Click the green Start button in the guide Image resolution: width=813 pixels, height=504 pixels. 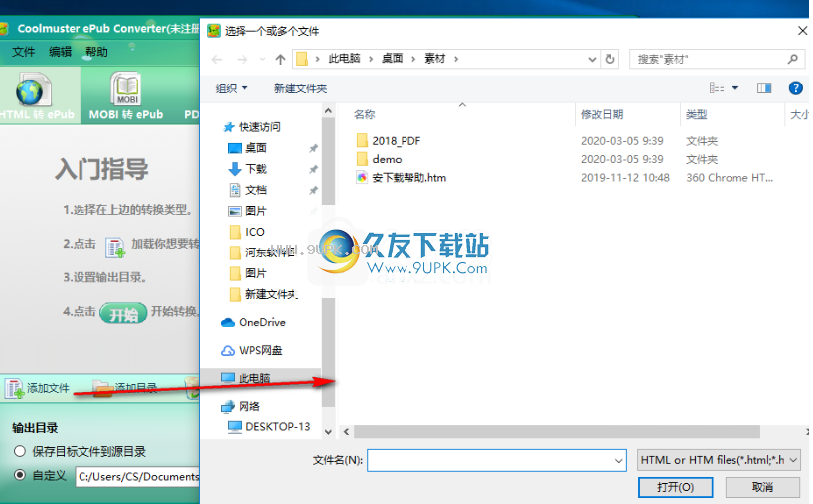pyautogui.click(x=123, y=313)
